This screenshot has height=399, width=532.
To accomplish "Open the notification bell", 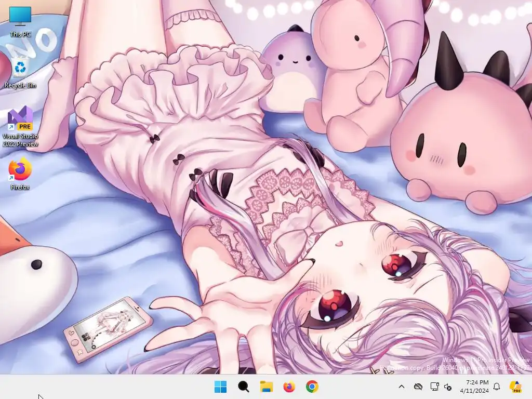I will tap(497, 387).
